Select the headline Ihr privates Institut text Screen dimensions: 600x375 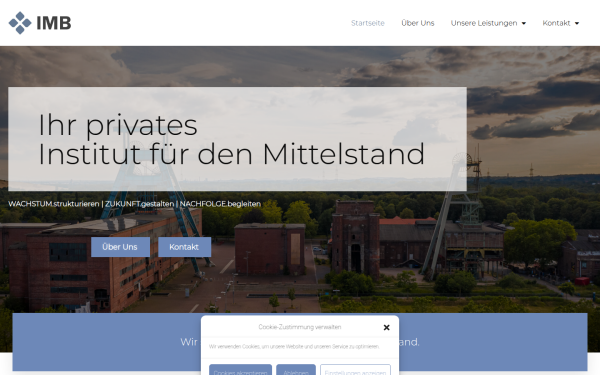232,139
